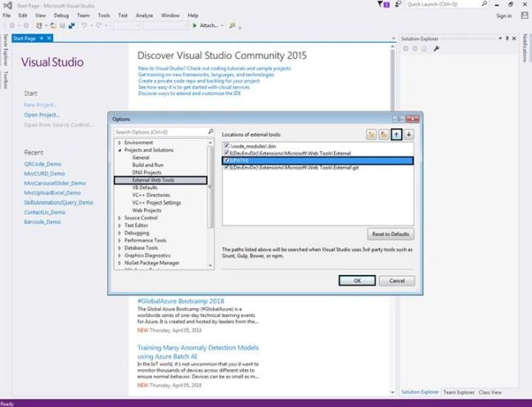The image size is (532, 407).
Task: Expand the Environment options node
Action: (119, 142)
